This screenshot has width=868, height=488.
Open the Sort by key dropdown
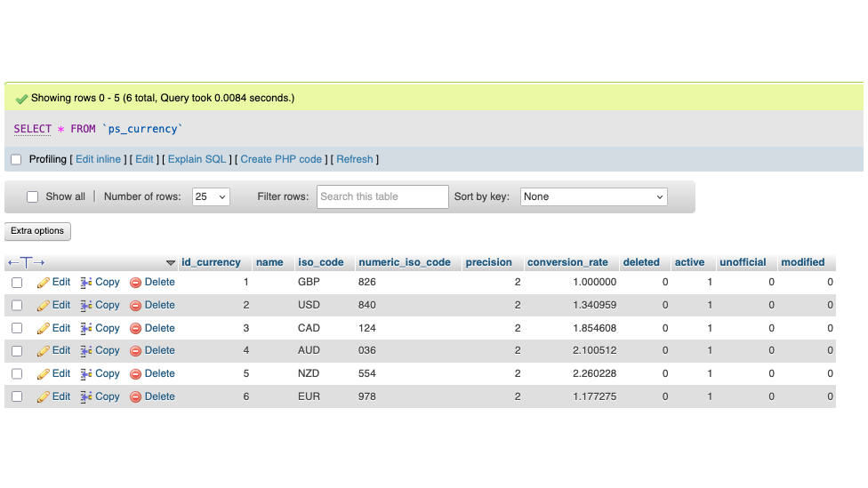coord(593,197)
